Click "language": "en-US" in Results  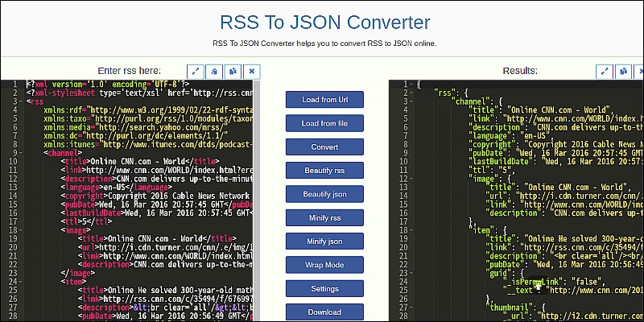511,136
